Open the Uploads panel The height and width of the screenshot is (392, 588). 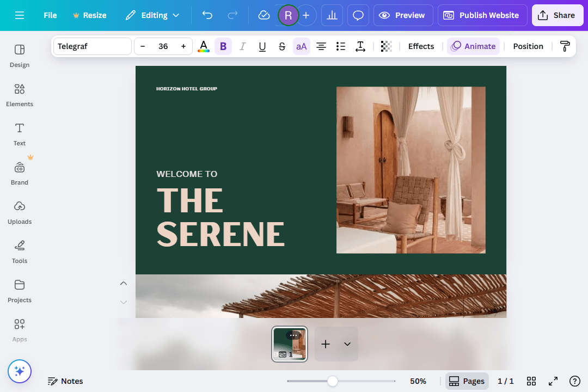[x=20, y=212]
